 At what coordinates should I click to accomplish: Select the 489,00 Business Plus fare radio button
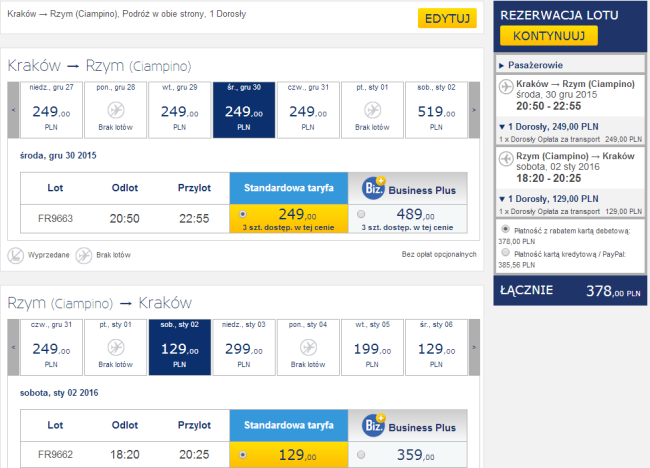pos(361,214)
